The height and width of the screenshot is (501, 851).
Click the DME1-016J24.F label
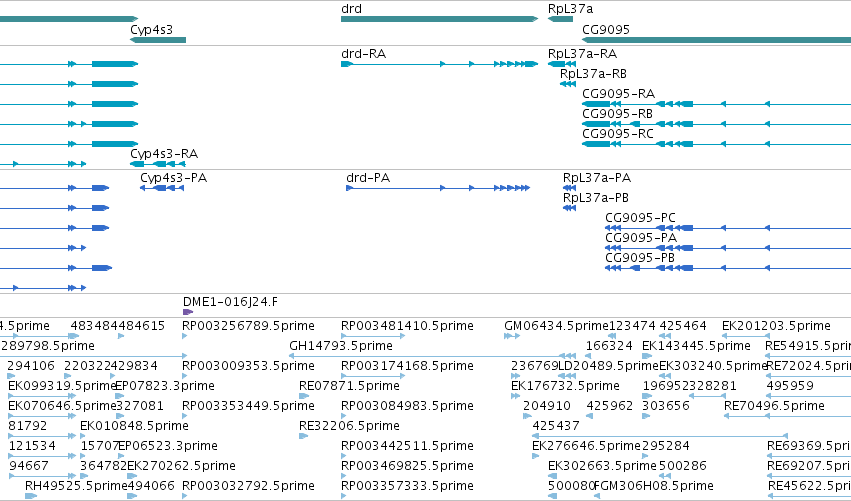tap(231, 302)
